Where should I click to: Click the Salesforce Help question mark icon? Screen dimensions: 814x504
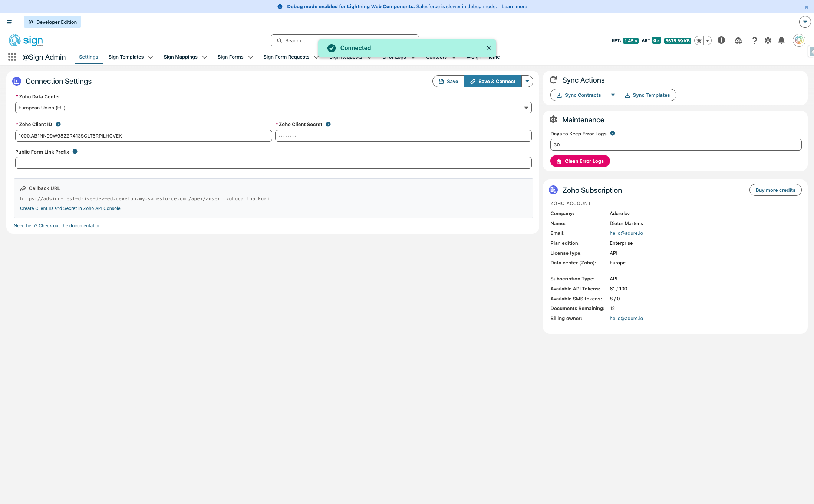click(x=754, y=40)
